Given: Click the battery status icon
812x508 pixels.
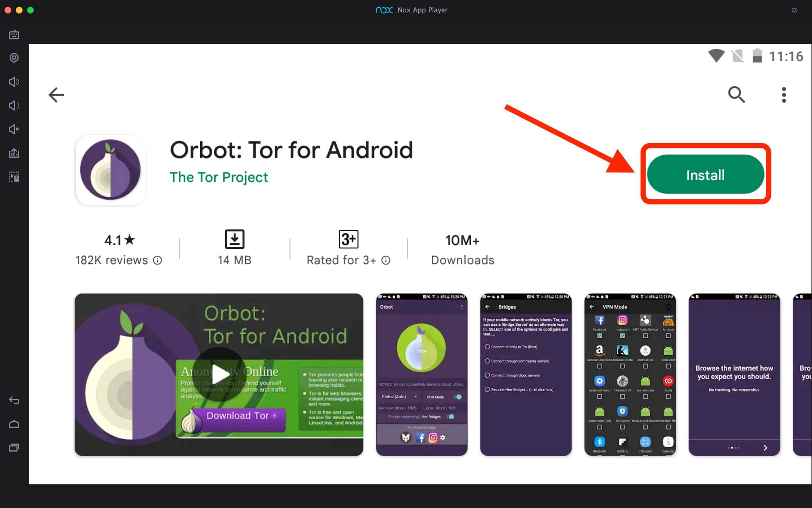Looking at the screenshot, I should pos(757,56).
